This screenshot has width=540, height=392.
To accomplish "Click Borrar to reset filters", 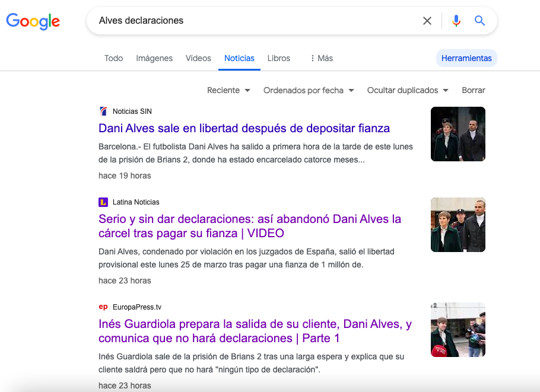I will pyautogui.click(x=474, y=90).
